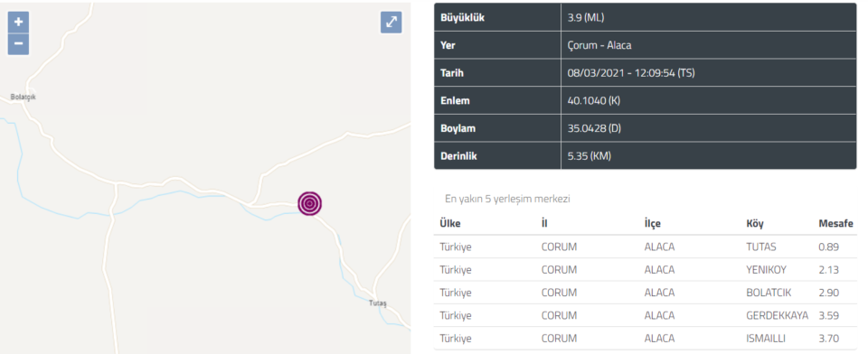Click the Derinlik 5.35 (KM) value
868x354 pixels.
[589, 156]
